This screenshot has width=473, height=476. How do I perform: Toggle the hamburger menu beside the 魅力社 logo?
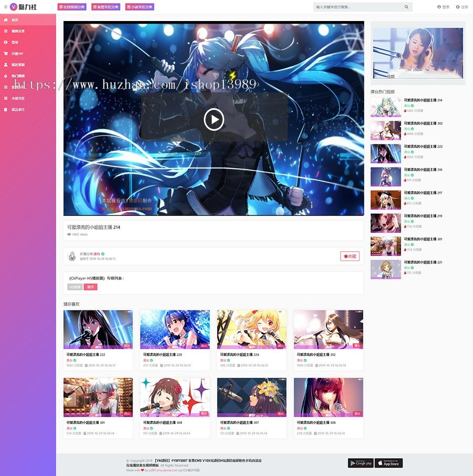[x=5, y=7]
